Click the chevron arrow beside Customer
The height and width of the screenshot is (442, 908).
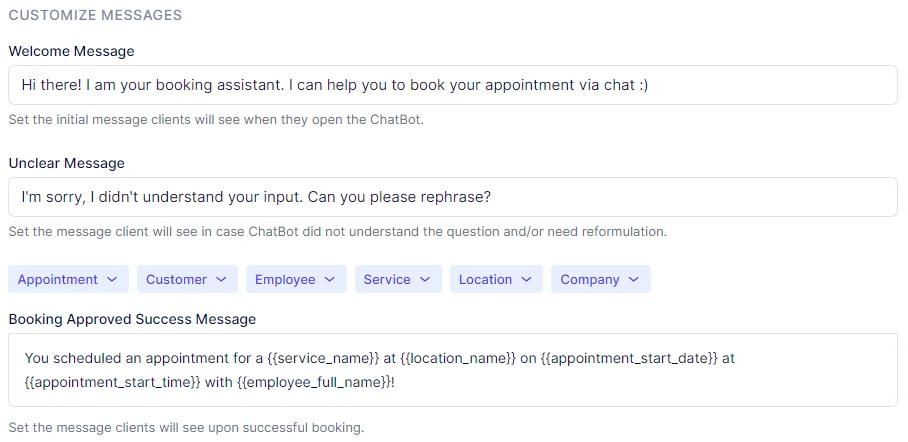221,280
